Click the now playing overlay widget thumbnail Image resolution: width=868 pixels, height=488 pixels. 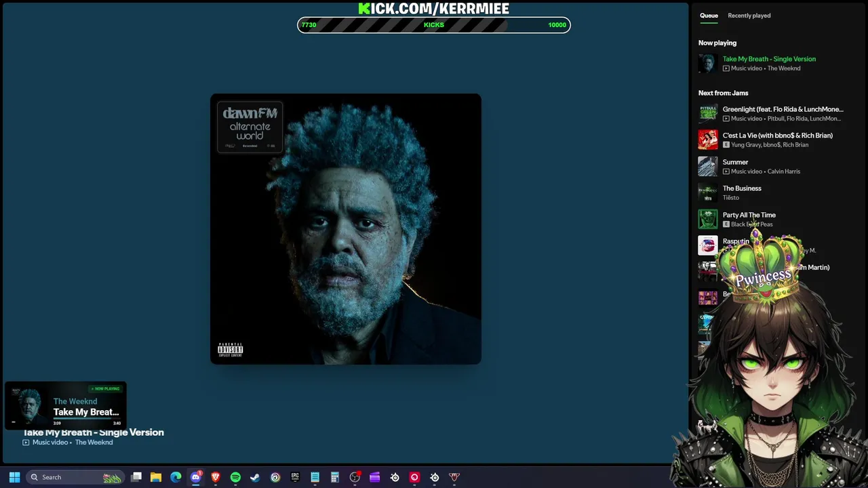point(29,406)
